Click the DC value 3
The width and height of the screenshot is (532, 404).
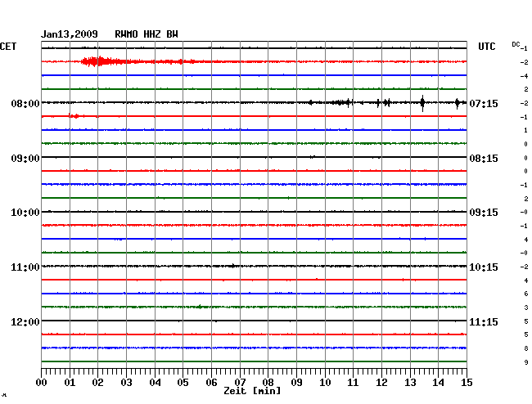(x=526, y=307)
